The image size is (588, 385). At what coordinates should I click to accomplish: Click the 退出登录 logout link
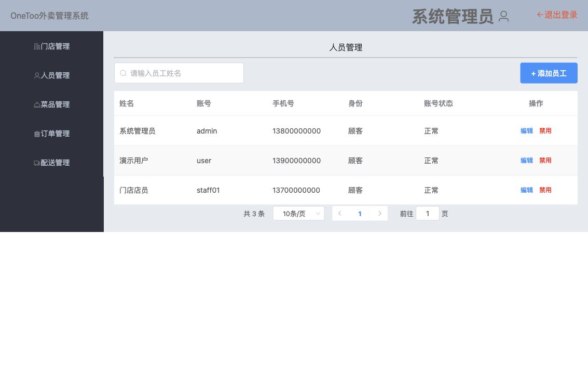[x=557, y=15]
